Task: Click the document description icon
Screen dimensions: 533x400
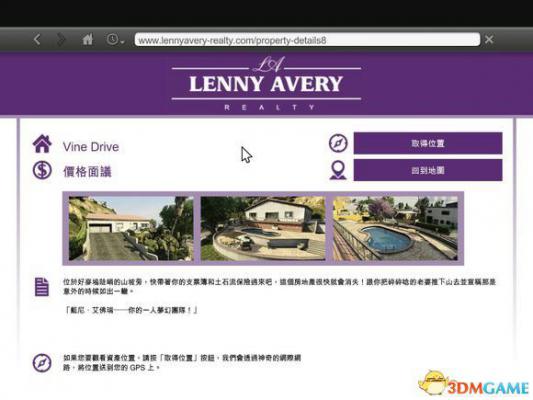Action: (x=41, y=287)
